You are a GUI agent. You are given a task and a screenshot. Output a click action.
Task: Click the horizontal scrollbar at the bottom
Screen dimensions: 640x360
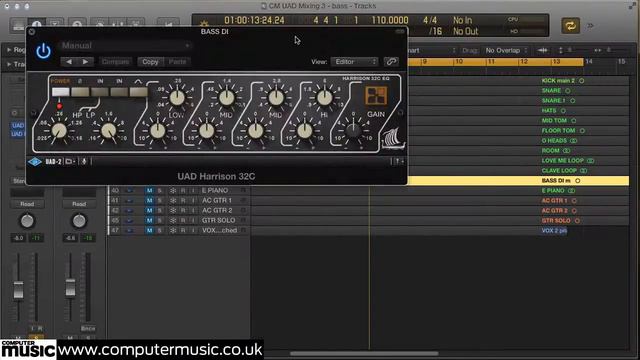[364, 353]
